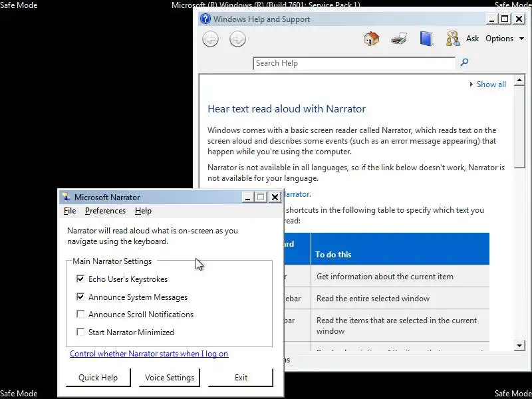Expand Show all in help topic

488,84
